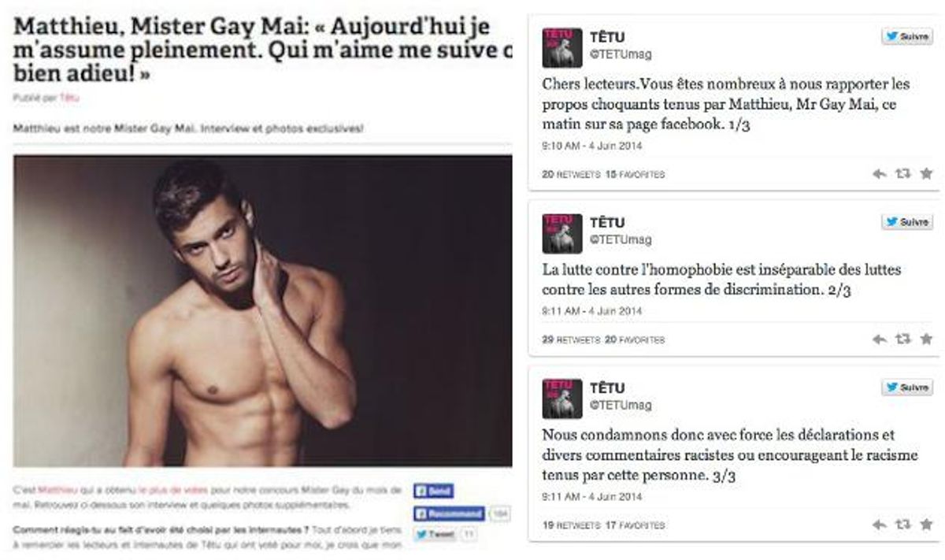Reply to the first tweet ending 1/3
Viewport: 945px width, 560px height.
point(880,174)
